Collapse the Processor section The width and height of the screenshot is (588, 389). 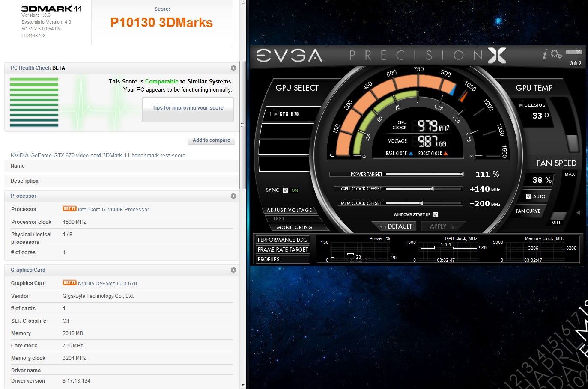point(233,196)
